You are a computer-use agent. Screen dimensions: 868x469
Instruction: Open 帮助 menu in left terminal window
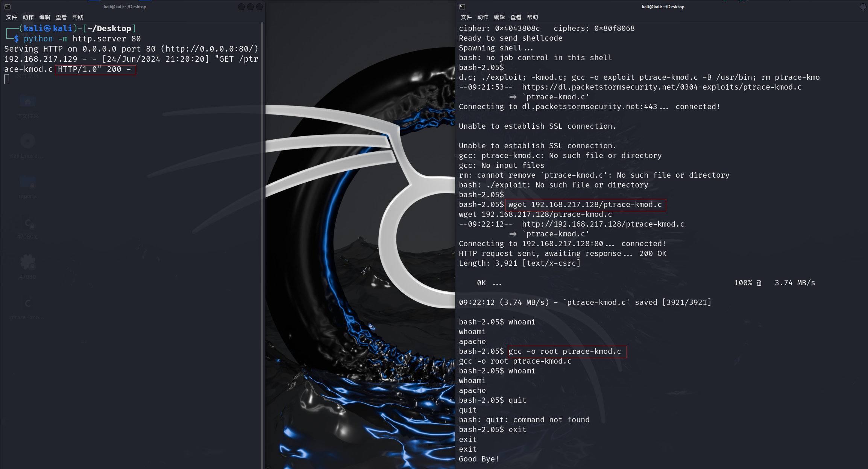coord(78,17)
